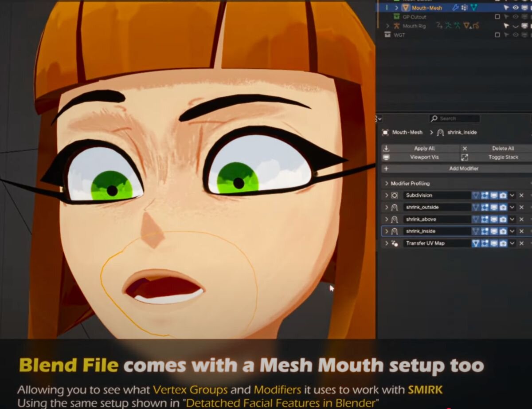Click the shrink_above name field
The width and height of the screenshot is (532, 409).
(437, 219)
